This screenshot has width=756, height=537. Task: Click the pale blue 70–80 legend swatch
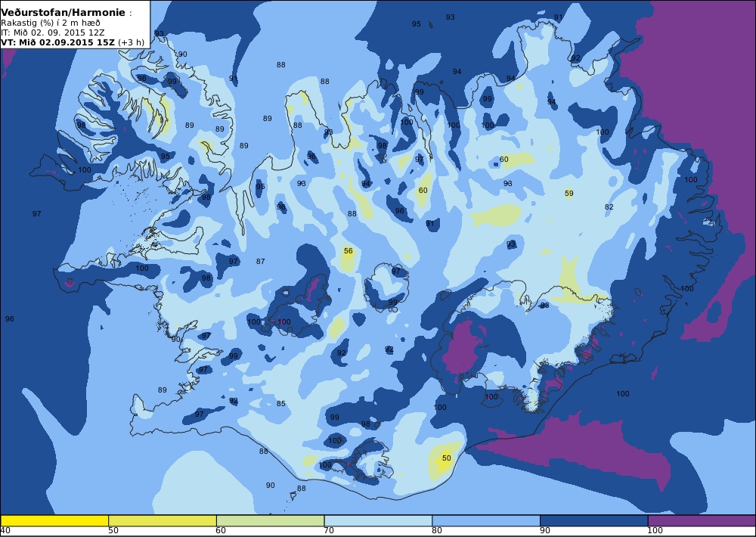click(x=378, y=520)
